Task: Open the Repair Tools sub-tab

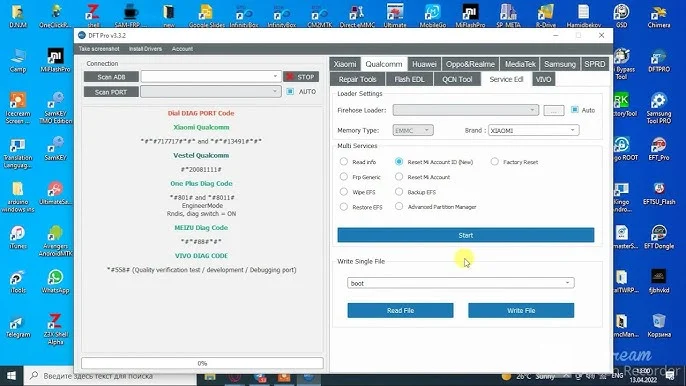Action: [357, 79]
